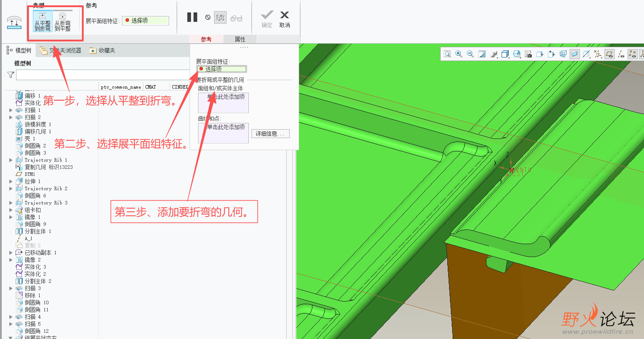Open the rendering options sphere icon
The height and width of the screenshot is (339, 644).
494,54
